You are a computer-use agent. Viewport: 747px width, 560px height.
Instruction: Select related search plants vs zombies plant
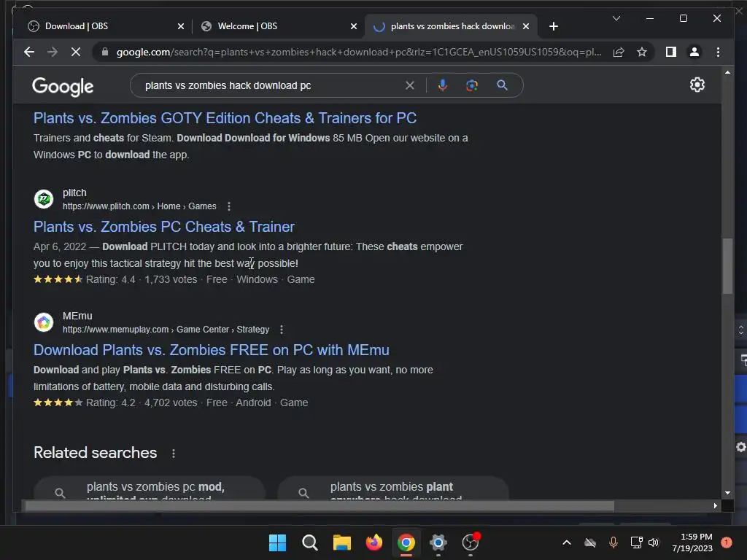click(x=393, y=489)
